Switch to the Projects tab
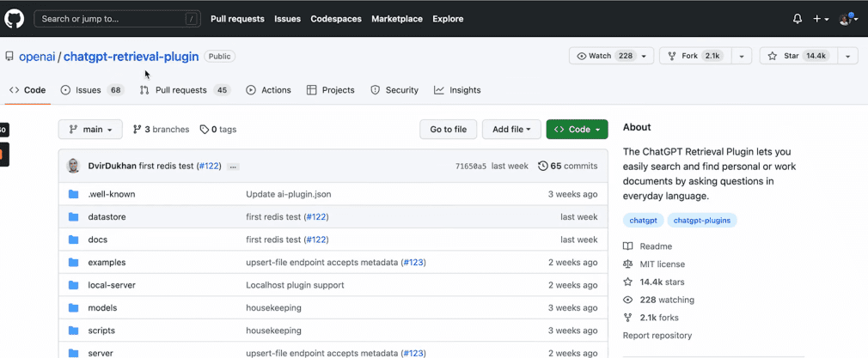 pos(331,90)
